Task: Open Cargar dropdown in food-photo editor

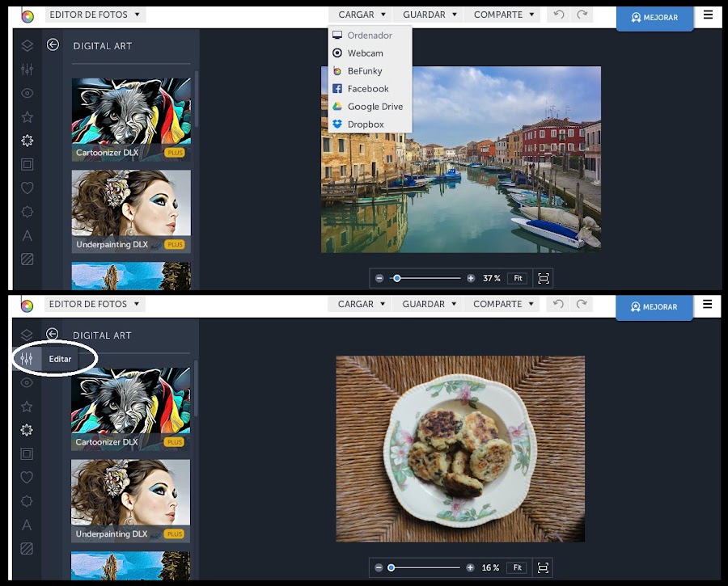Action: (360, 305)
